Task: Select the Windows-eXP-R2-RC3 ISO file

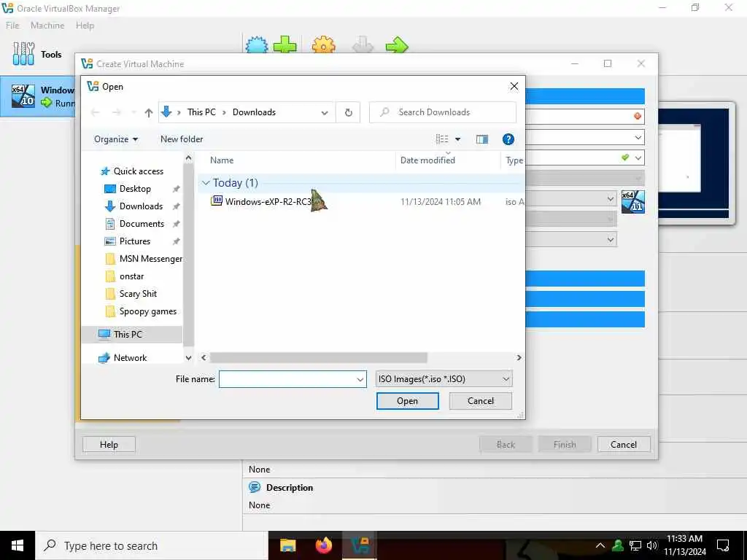Action: tap(268, 201)
